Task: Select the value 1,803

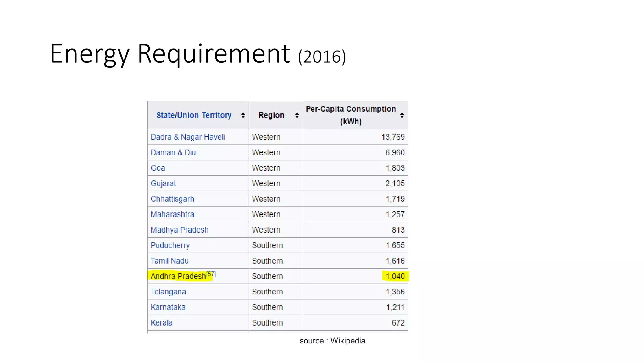Action: (395, 168)
